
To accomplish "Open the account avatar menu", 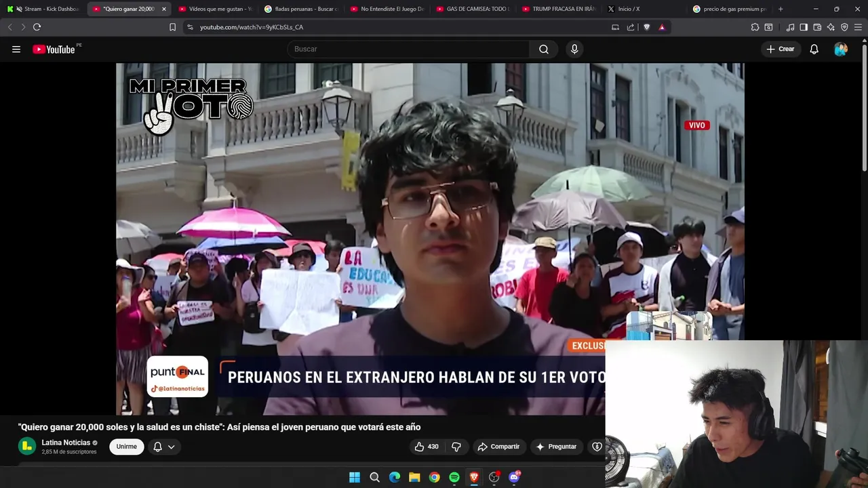I will click(841, 49).
